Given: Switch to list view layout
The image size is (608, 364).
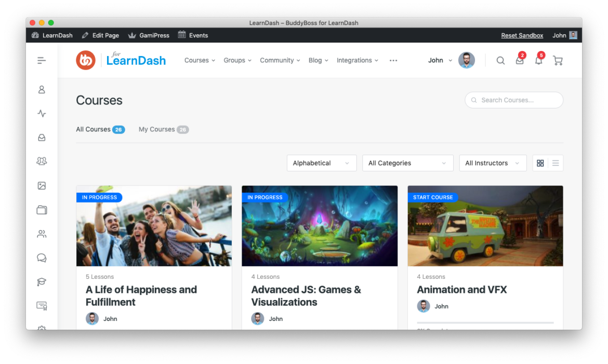Looking at the screenshot, I should tap(556, 163).
